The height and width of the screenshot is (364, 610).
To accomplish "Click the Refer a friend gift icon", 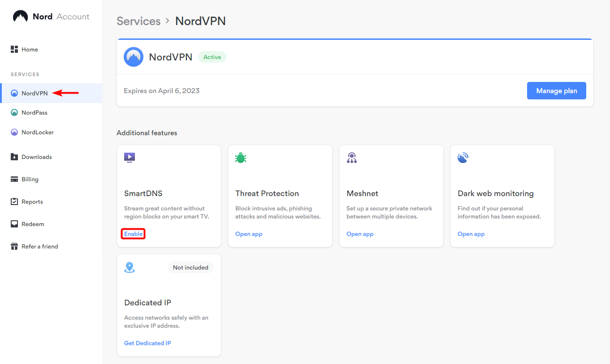I will coord(14,247).
